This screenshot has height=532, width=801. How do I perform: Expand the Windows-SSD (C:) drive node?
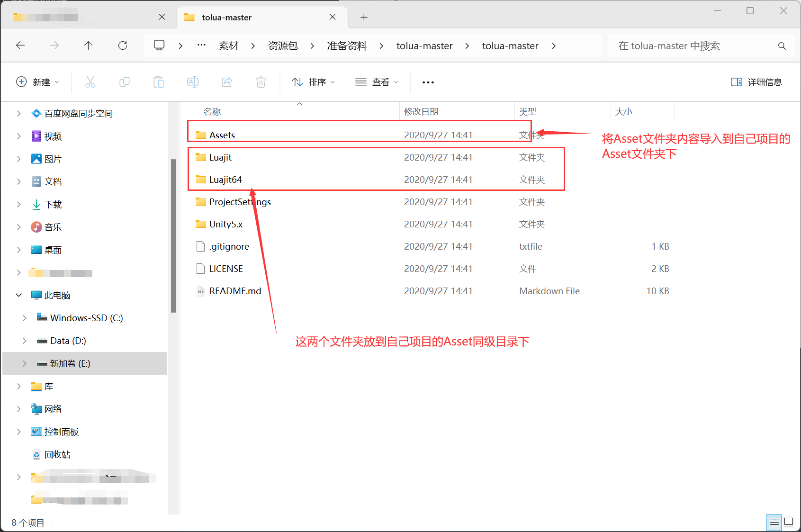[25, 318]
